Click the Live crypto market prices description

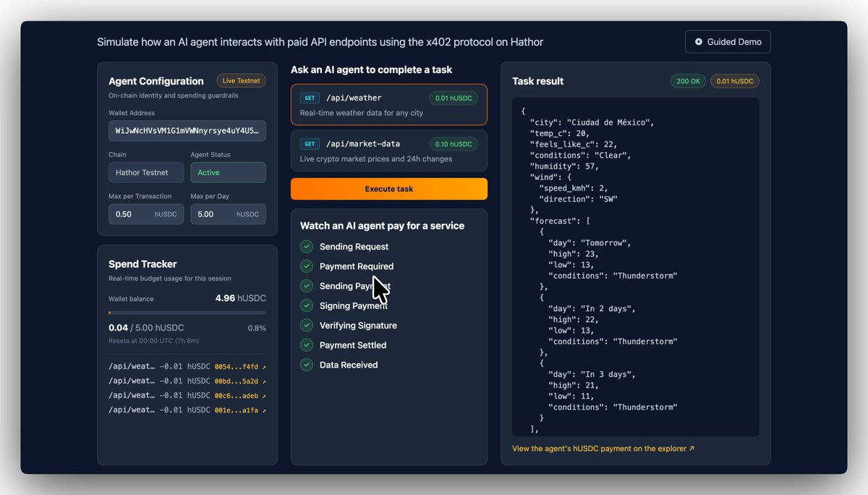click(x=376, y=159)
